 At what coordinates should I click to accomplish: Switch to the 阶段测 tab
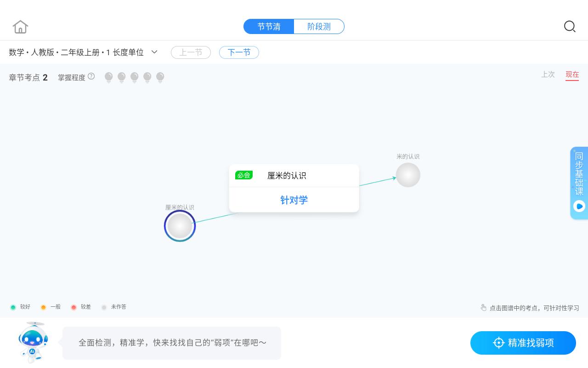point(319,26)
